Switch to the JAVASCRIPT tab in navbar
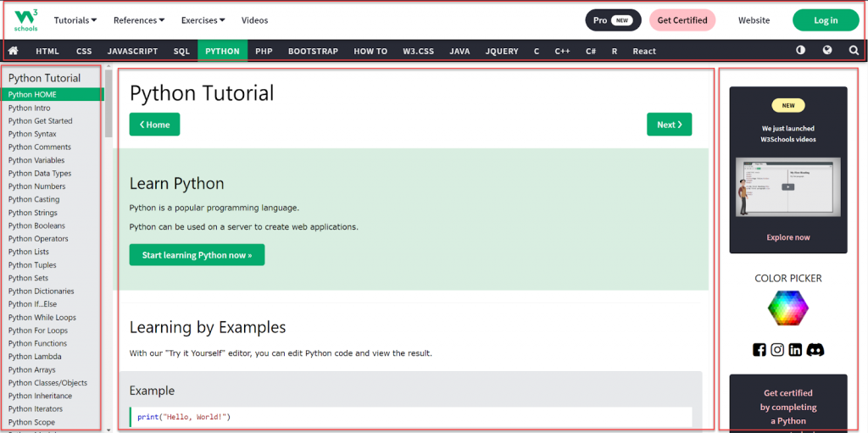The height and width of the screenshot is (433, 868). (132, 51)
